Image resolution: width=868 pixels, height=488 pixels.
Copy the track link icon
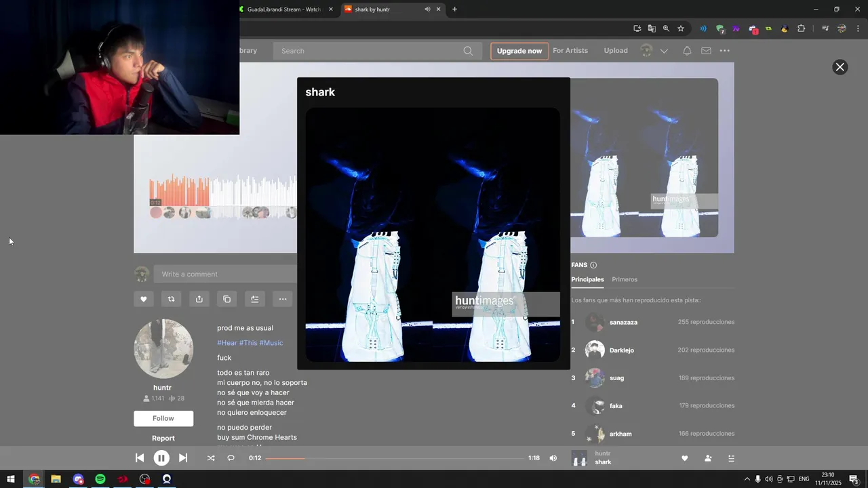(x=227, y=299)
